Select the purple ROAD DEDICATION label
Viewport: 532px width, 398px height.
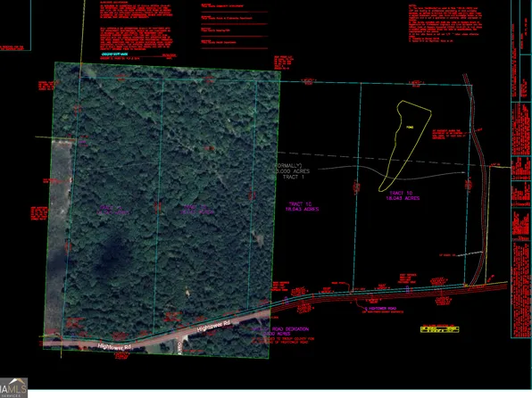(280, 331)
